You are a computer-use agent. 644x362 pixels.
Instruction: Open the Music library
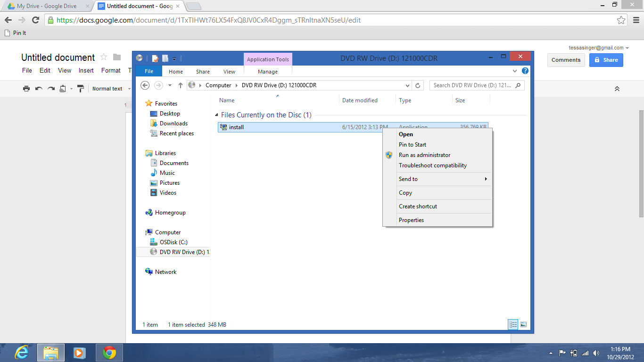[167, 173]
